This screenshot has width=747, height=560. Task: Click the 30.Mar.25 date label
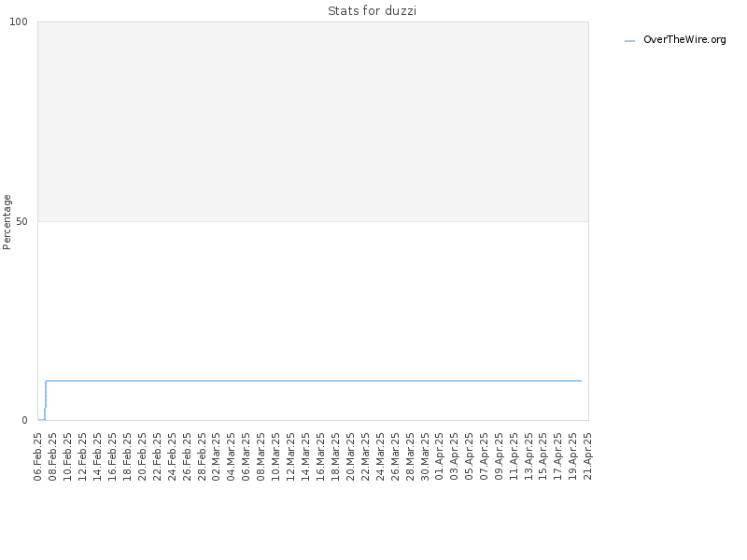tap(425, 456)
